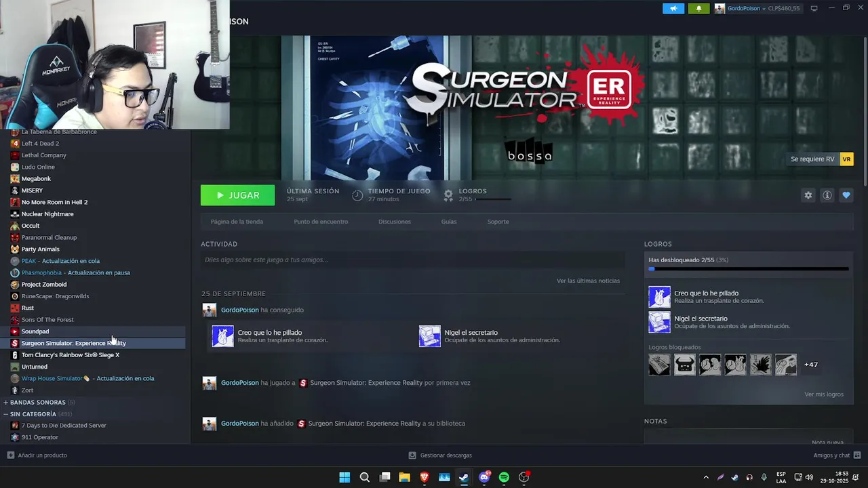Toggle favorite heart for Surgeon Simulator
This screenshot has width=868, height=488.
pos(846,195)
